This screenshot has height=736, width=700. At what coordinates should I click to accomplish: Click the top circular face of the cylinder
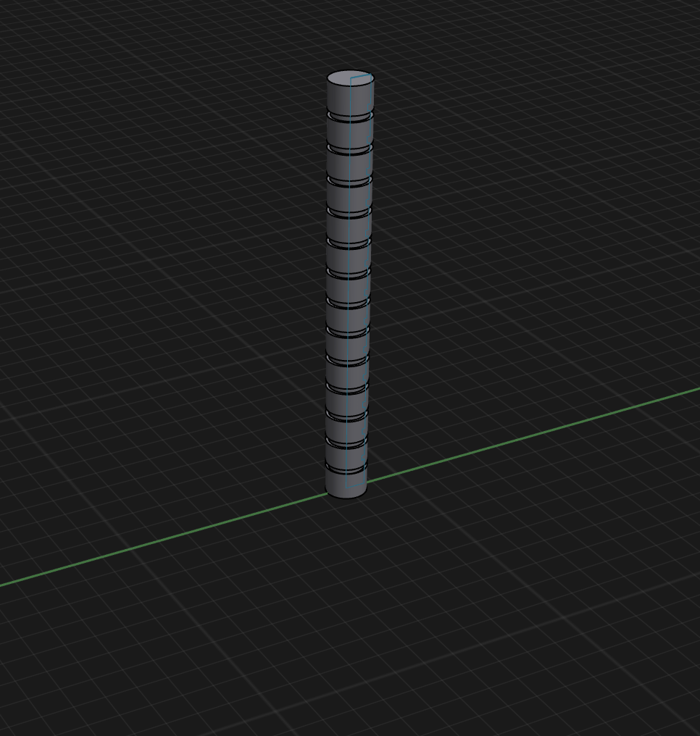click(350, 78)
